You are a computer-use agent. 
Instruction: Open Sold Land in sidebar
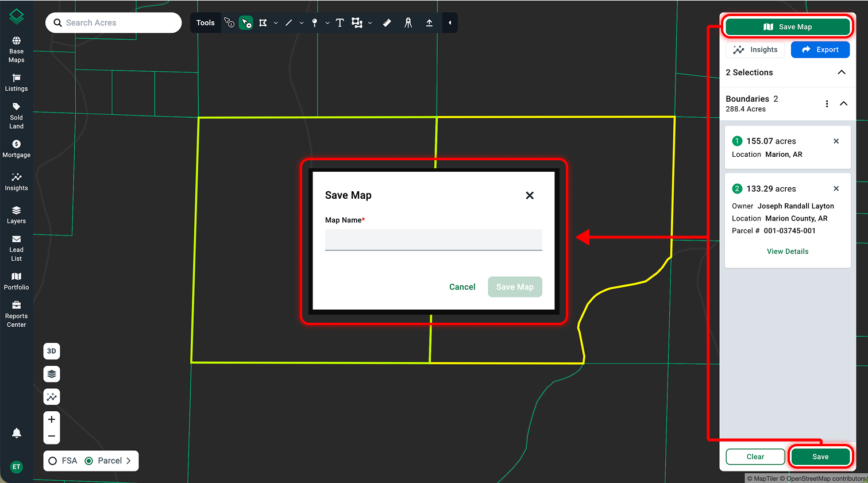[17, 116]
